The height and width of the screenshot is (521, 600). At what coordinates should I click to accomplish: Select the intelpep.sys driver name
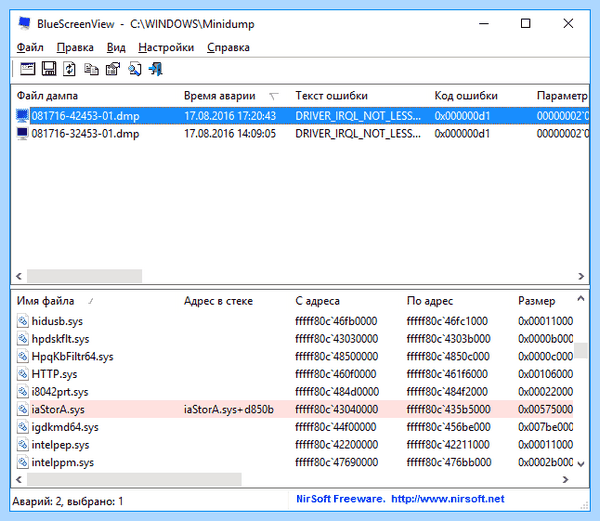coord(60,444)
